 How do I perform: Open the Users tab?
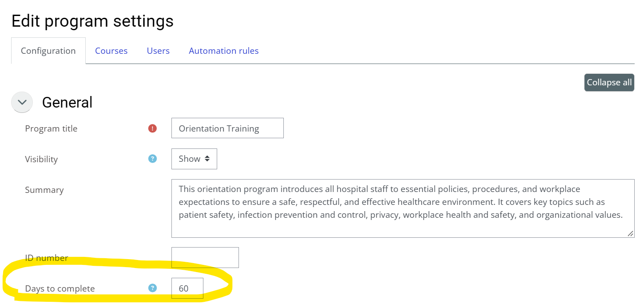tap(158, 51)
